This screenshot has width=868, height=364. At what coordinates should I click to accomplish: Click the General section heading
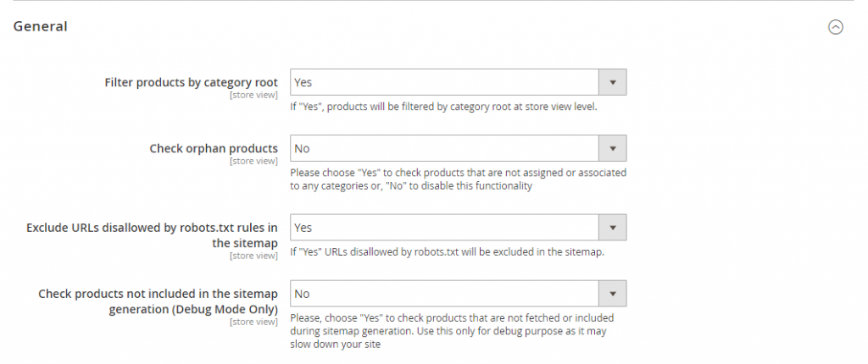click(41, 27)
